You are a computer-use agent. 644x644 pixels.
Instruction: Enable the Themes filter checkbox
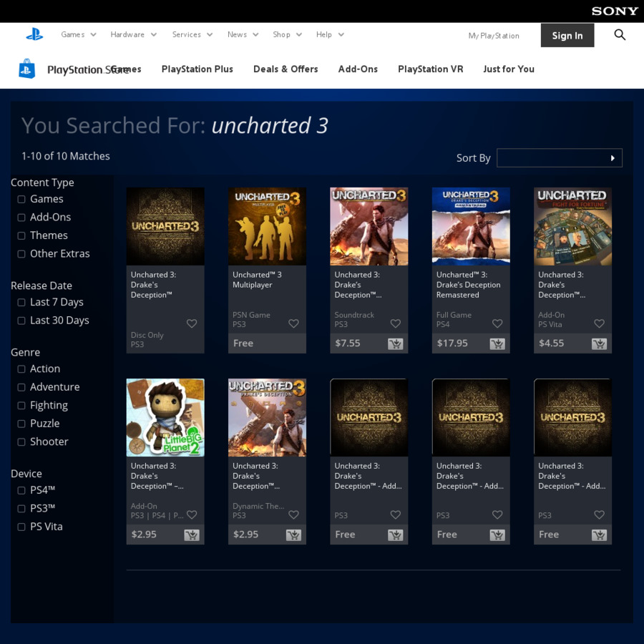click(21, 235)
